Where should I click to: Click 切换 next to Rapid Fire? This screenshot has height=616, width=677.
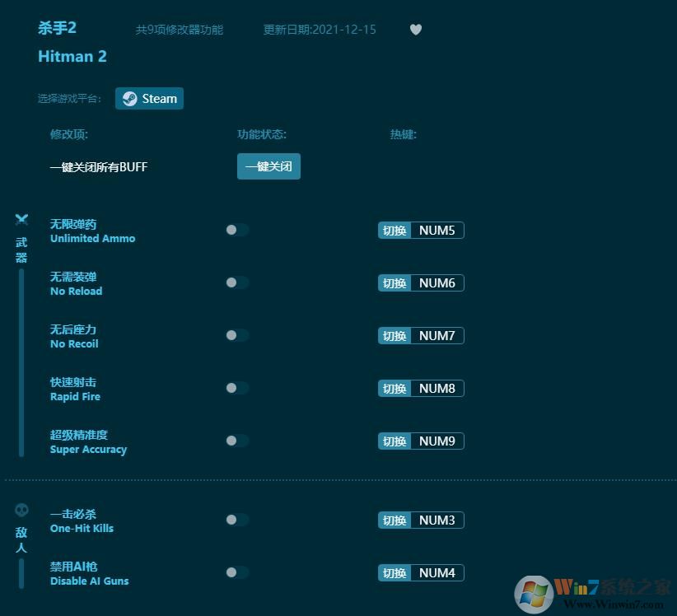[x=395, y=388]
